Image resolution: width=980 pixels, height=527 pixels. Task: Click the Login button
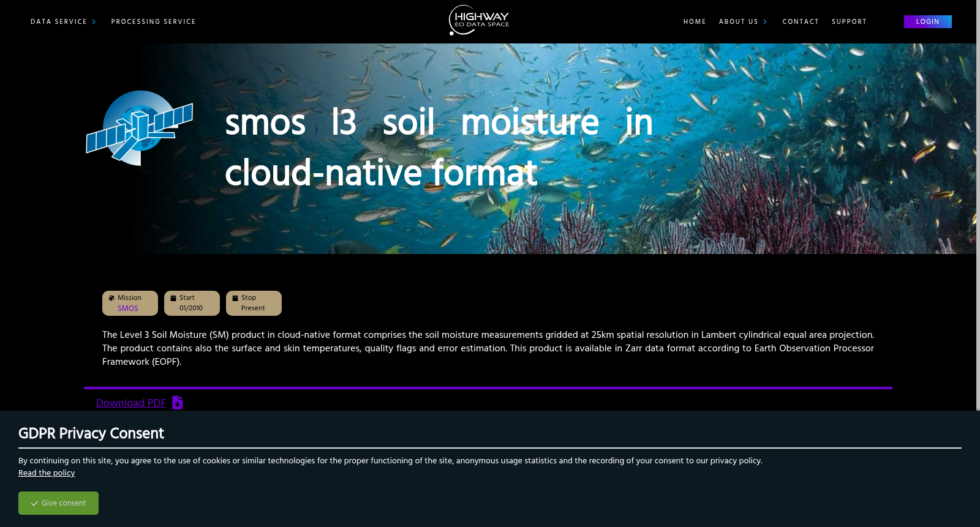(x=927, y=22)
